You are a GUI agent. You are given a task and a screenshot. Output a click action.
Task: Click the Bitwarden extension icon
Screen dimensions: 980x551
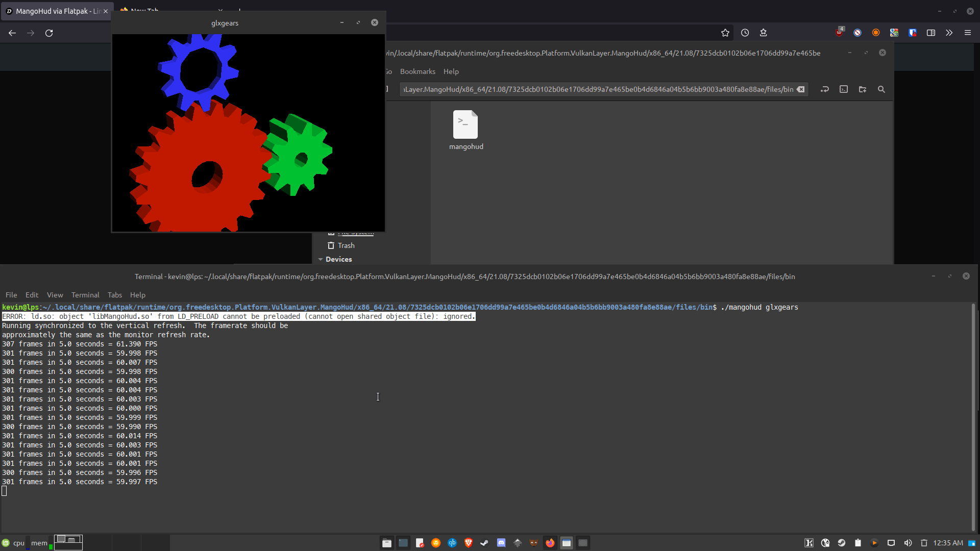click(x=913, y=33)
